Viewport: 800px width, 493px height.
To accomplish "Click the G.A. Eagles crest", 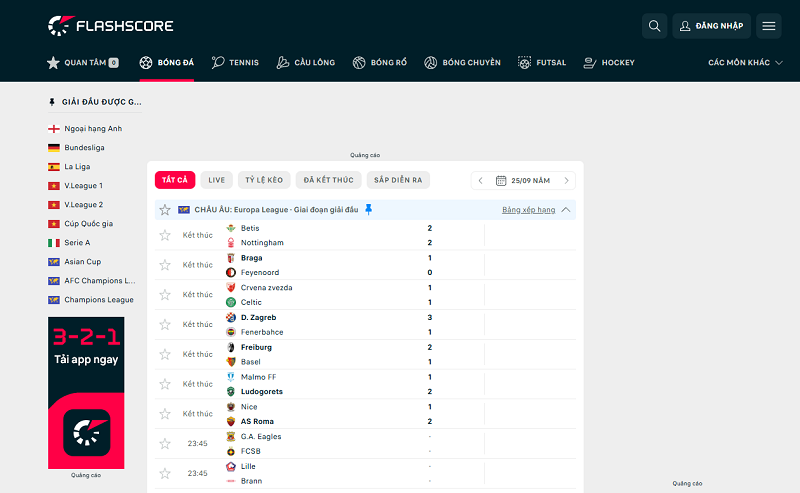I will coord(231,436).
